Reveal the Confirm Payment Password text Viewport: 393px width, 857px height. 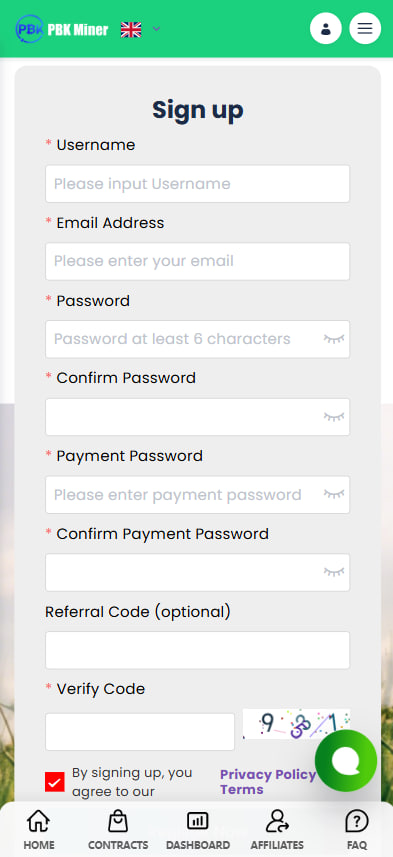pos(334,572)
